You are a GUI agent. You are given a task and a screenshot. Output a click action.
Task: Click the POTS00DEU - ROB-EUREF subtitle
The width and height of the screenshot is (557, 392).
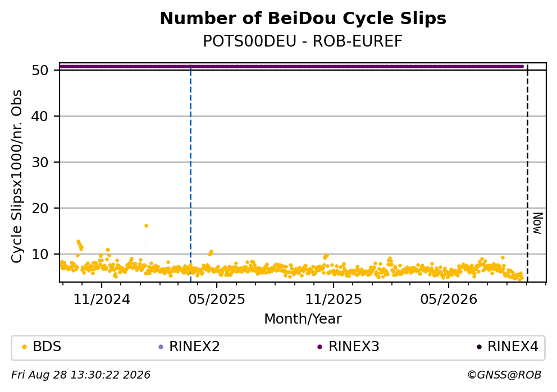(303, 41)
